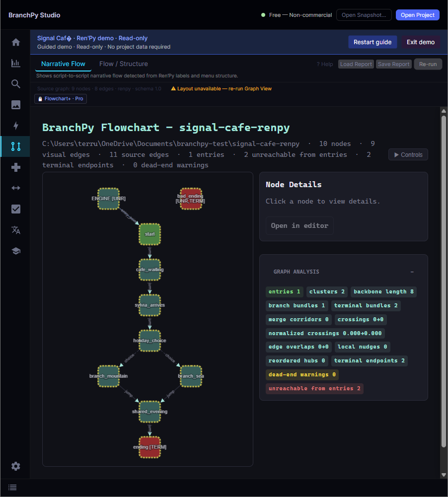
Task: Click the 'reordered hubs 0' chip
Action: click(297, 360)
